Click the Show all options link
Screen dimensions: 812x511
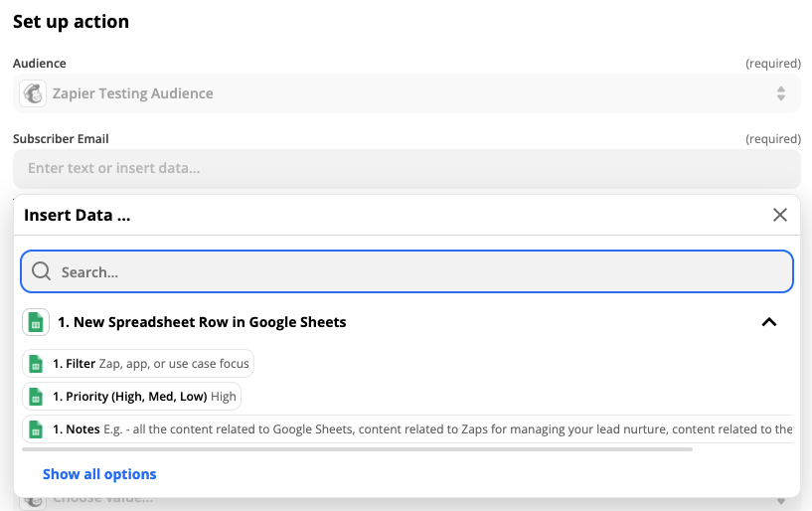click(x=99, y=474)
